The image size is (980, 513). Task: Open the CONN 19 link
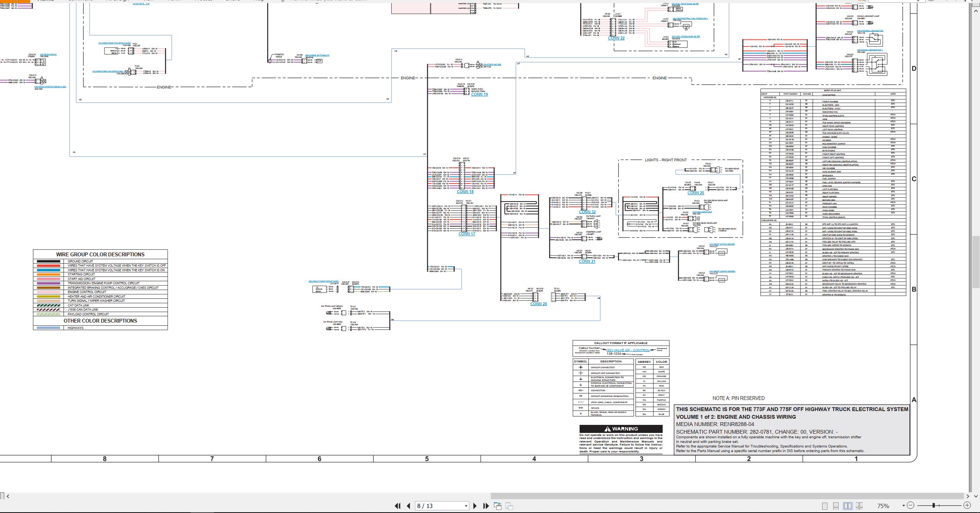479,95
